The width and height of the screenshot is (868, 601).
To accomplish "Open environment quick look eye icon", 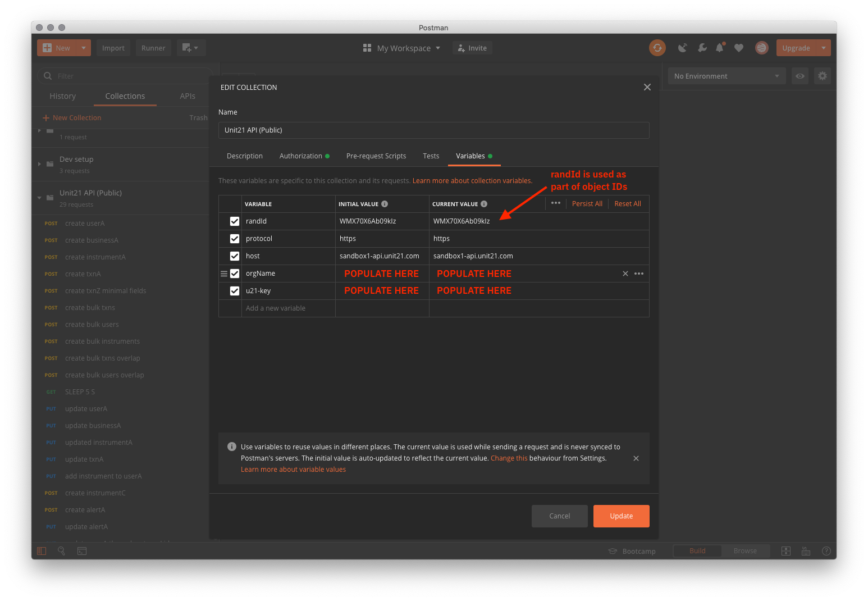I will tap(800, 76).
